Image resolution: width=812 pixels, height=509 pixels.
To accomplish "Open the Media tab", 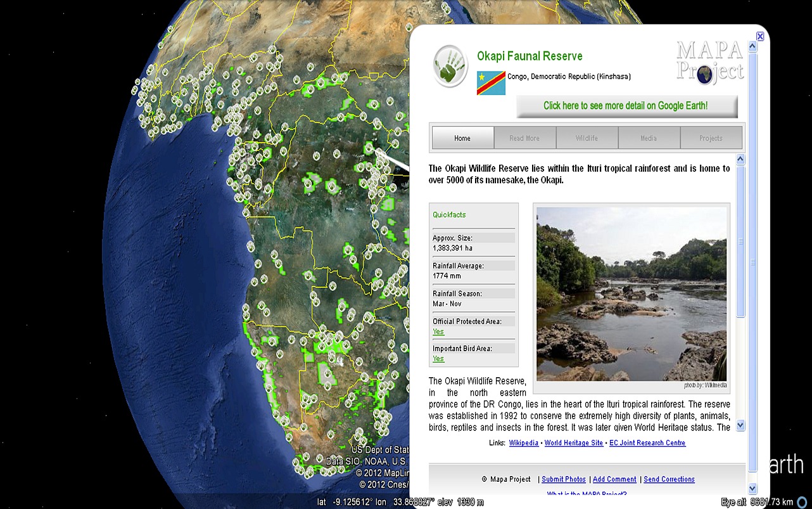I will [x=649, y=138].
